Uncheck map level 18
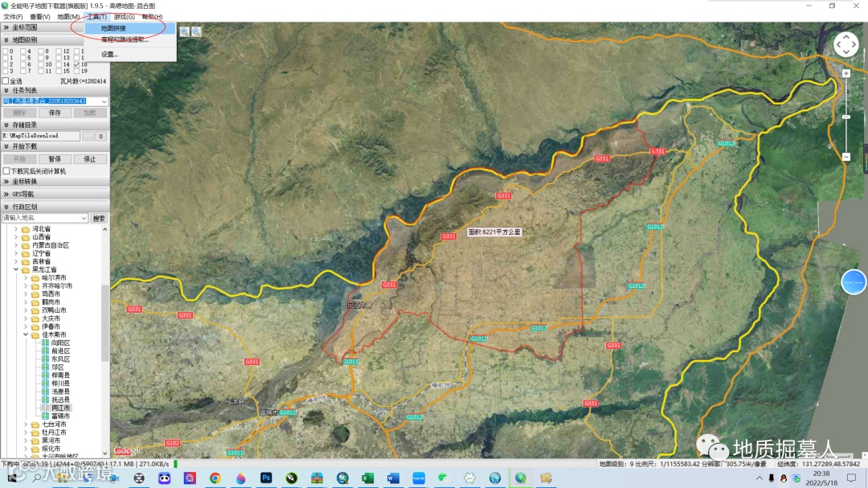Image resolution: width=868 pixels, height=488 pixels. tap(77, 64)
